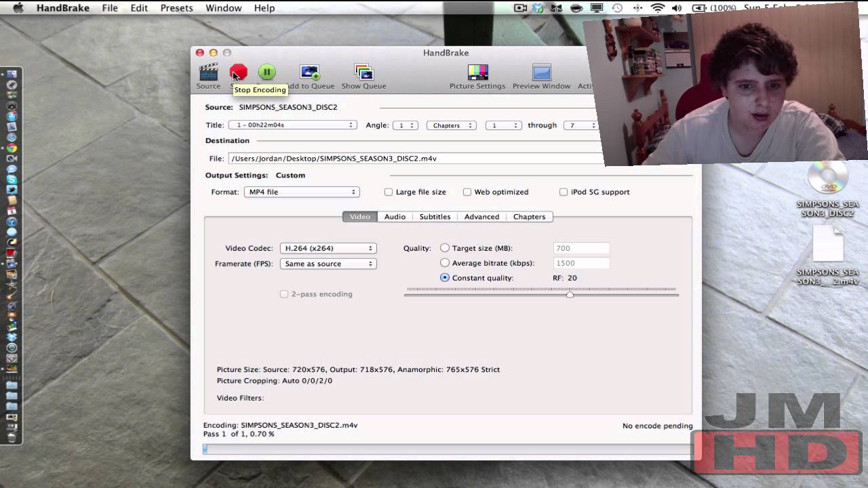Launch Google Chrome from the Dock

12,148
